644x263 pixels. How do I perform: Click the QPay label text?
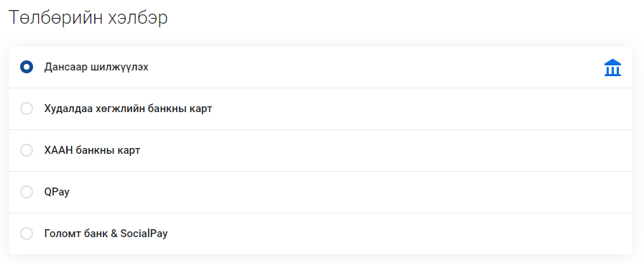[x=57, y=192]
